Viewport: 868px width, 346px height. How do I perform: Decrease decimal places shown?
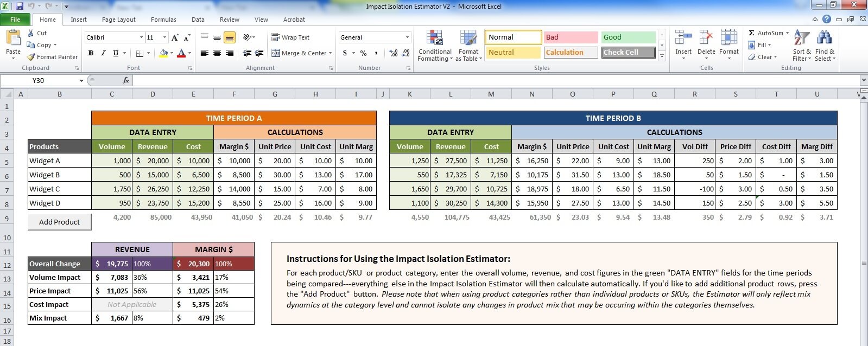tap(406, 53)
